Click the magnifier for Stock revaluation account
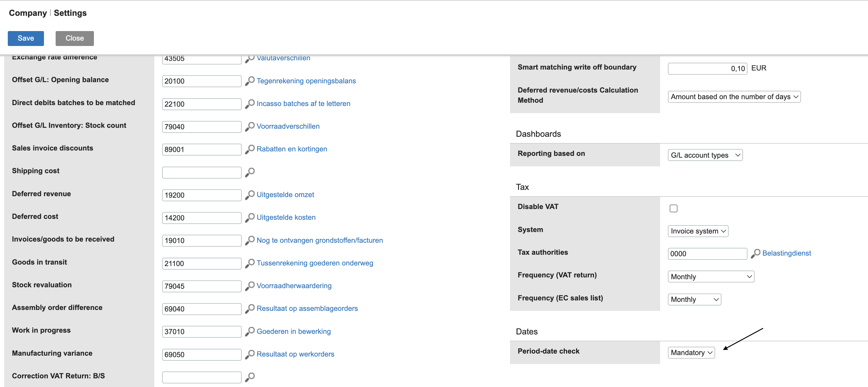Screen dimensions: 868x387 click(x=250, y=286)
